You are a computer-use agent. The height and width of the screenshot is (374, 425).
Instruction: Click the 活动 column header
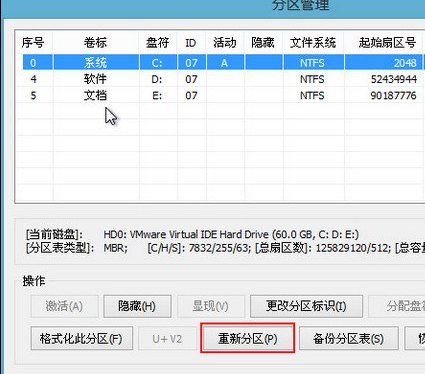point(225,43)
